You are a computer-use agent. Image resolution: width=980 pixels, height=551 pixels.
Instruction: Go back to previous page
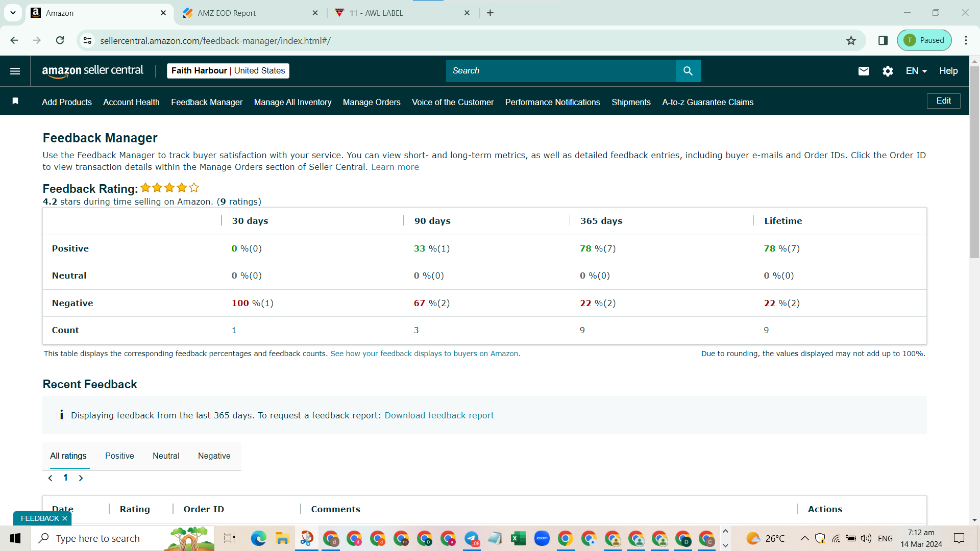(14, 40)
